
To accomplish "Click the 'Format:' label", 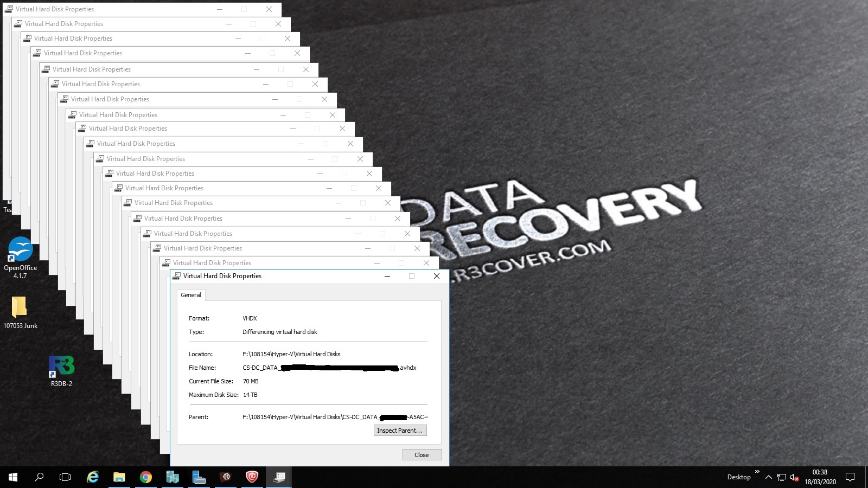I will pos(199,318).
